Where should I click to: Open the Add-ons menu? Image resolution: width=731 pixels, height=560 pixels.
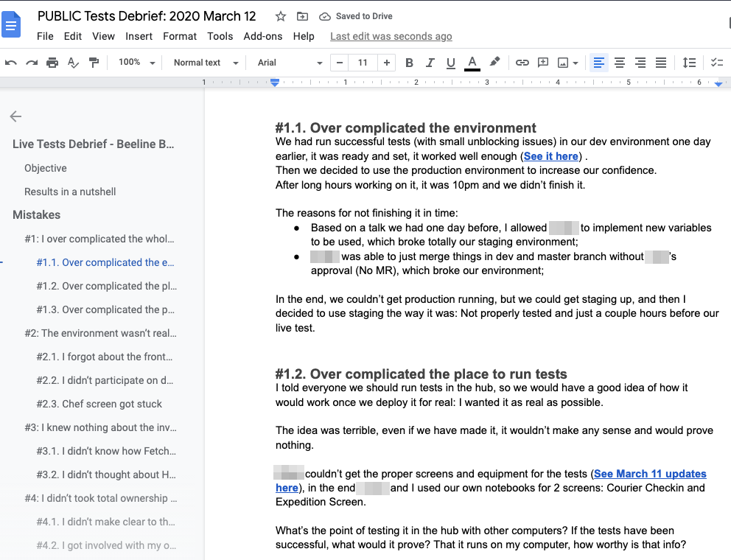[263, 36]
